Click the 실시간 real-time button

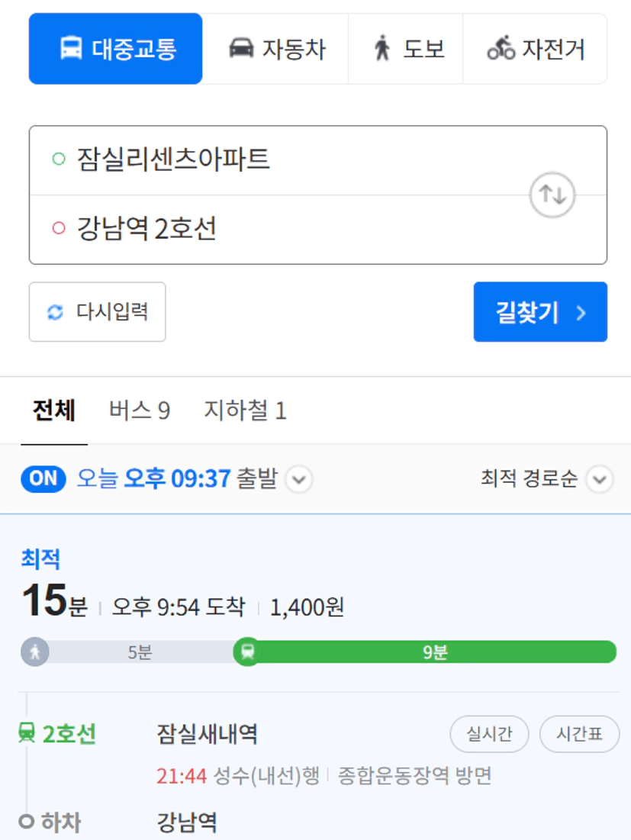[490, 733]
